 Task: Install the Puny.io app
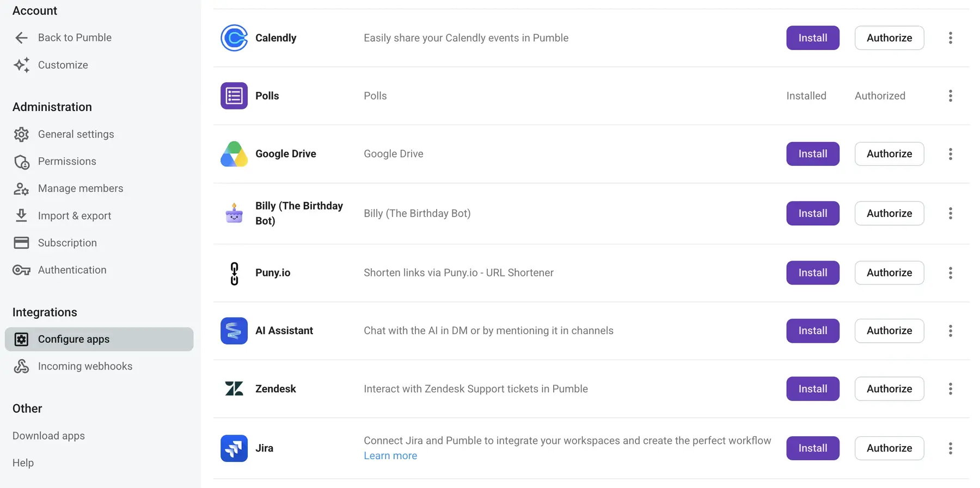coord(813,273)
